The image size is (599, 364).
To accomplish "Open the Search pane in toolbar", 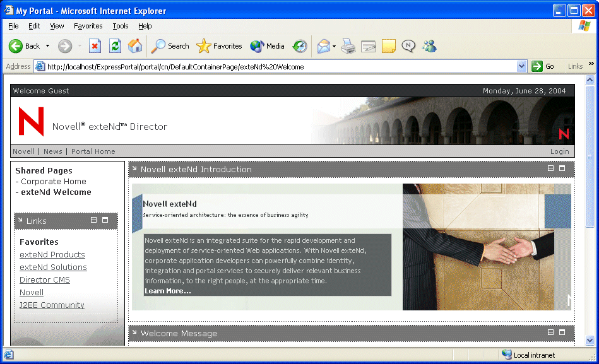I will [170, 46].
